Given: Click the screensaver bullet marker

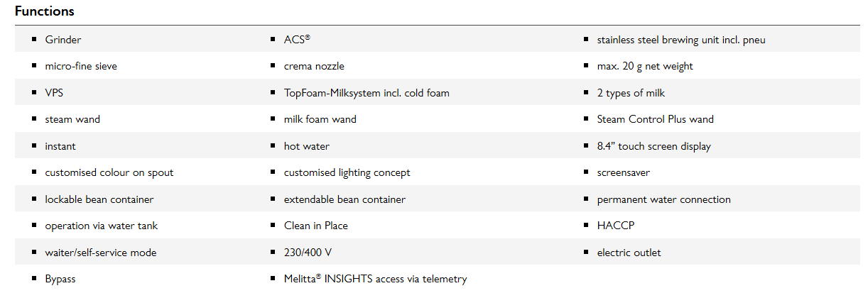Looking at the screenshot, I should coord(586,172).
